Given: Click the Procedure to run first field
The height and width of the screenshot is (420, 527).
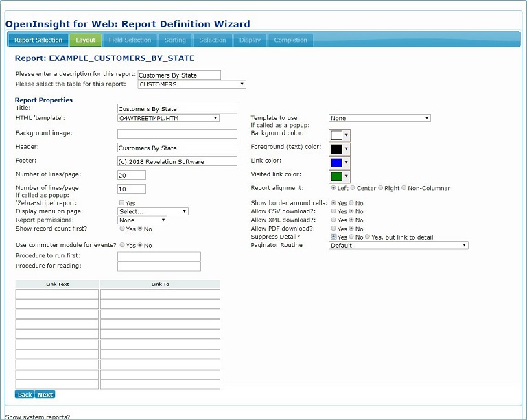Looking at the screenshot, I should tap(159, 257).
